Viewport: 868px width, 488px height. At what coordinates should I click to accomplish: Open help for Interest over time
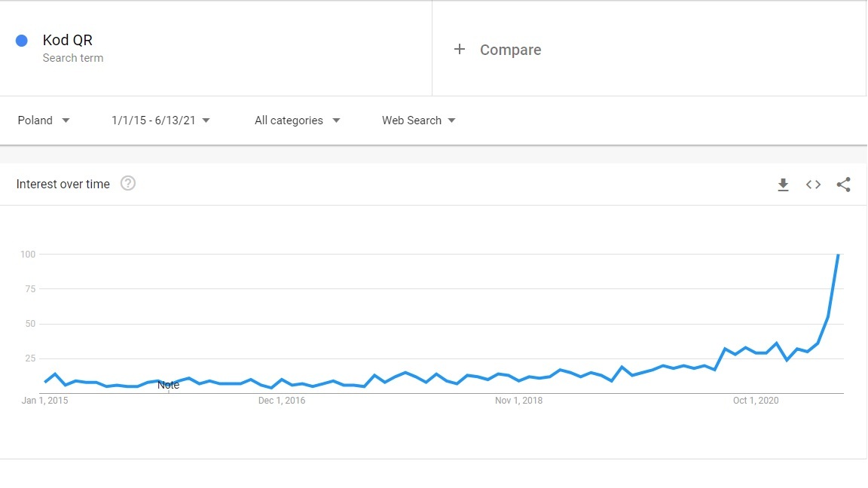[128, 183]
